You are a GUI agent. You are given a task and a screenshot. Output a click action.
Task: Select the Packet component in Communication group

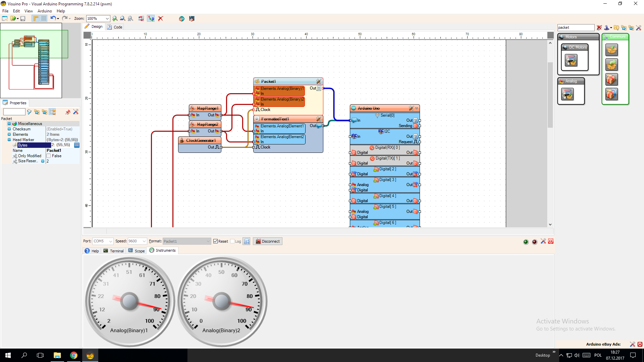coord(611,50)
